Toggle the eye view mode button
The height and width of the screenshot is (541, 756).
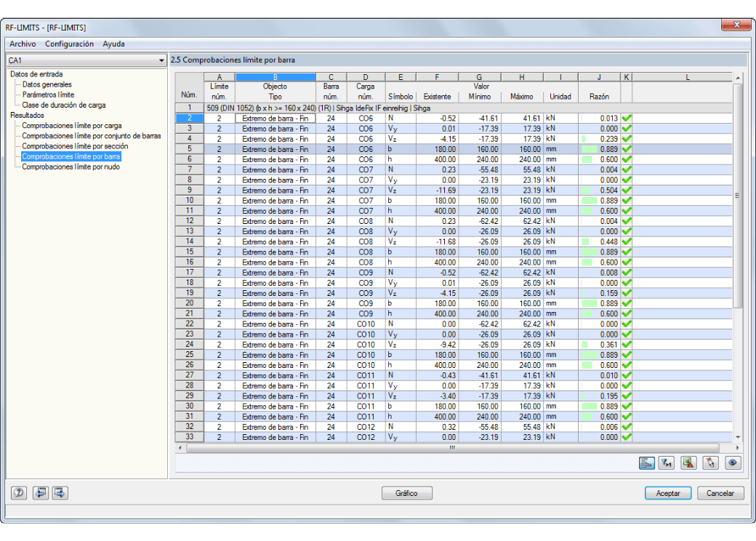733,463
